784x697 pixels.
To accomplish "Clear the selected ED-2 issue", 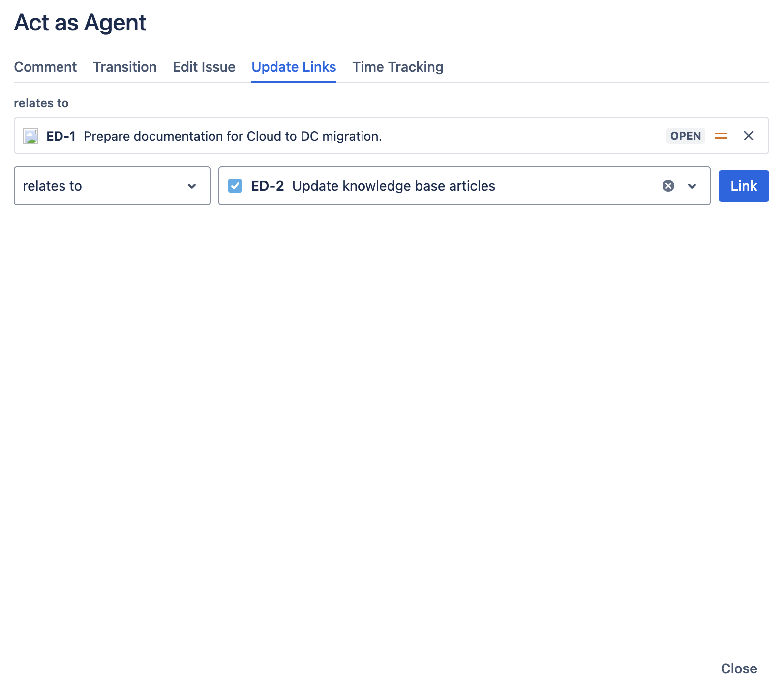I will 668,186.
